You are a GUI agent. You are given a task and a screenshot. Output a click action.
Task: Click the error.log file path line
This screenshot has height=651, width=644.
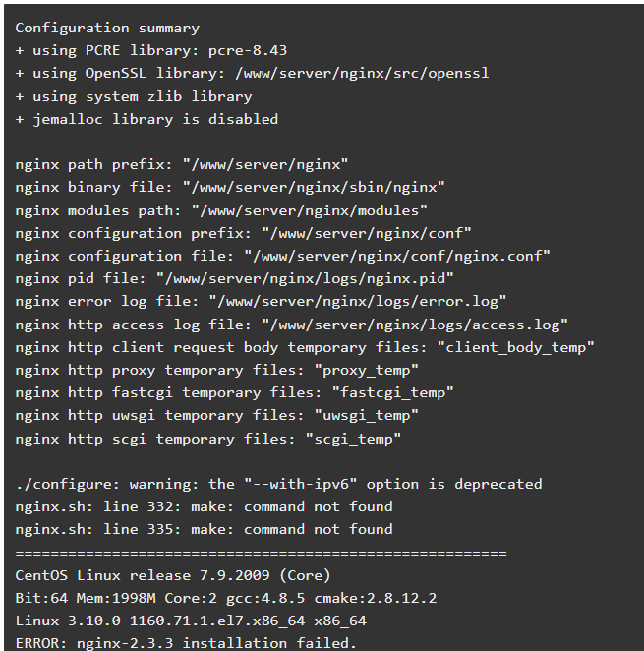click(x=261, y=302)
